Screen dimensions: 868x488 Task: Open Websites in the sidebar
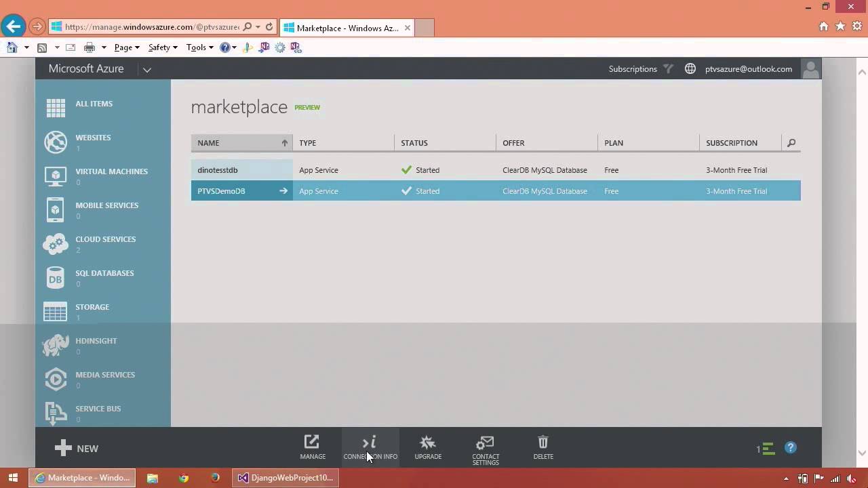(93, 138)
